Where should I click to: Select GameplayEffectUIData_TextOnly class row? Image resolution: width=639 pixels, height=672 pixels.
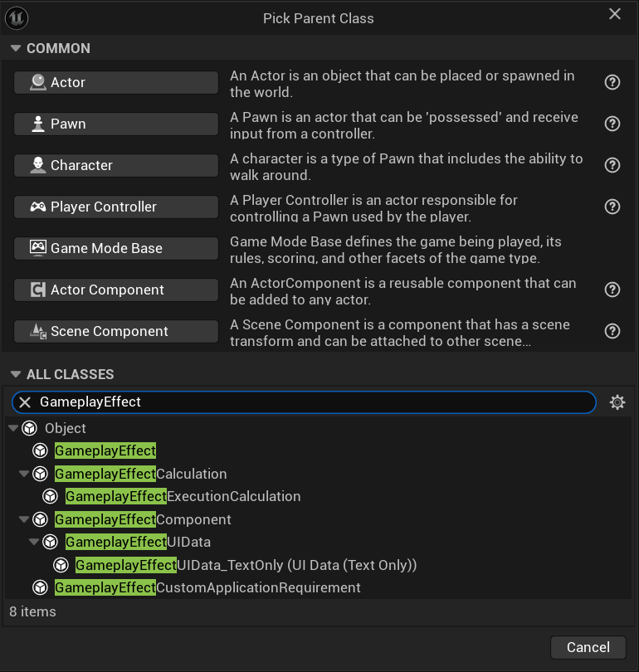pyautogui.click(x=318, y=565)
